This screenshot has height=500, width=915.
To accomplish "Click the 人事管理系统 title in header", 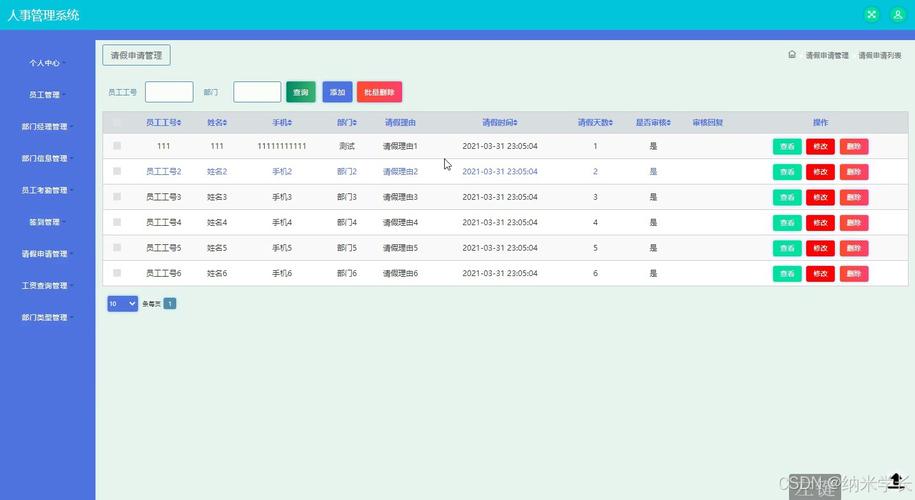I will [43, 15].
